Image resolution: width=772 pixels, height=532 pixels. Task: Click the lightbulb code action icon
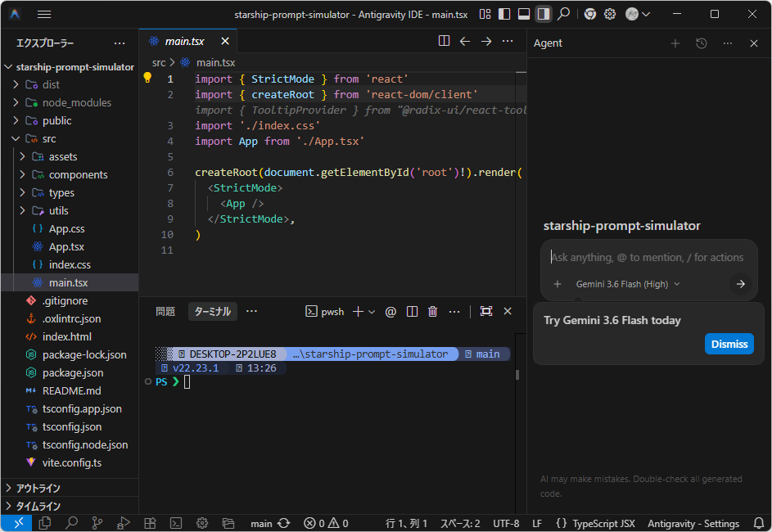tap(147, 78)
